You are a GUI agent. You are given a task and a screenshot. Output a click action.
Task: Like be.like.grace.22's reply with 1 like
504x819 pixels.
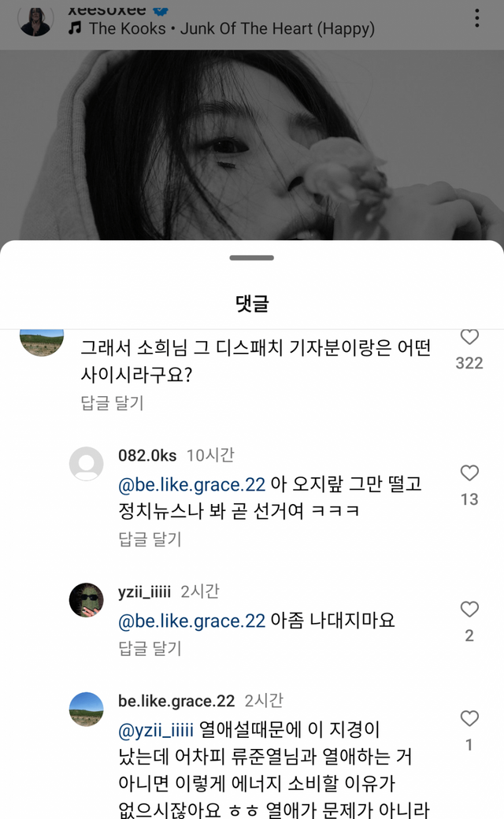469,718
